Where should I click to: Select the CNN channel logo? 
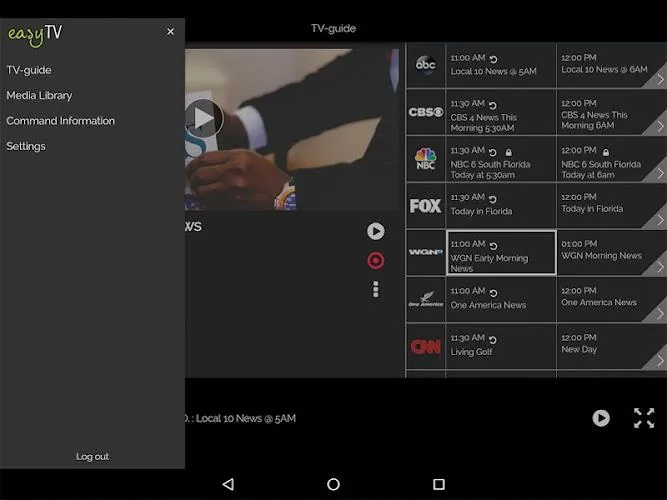(x=426, y=346)
